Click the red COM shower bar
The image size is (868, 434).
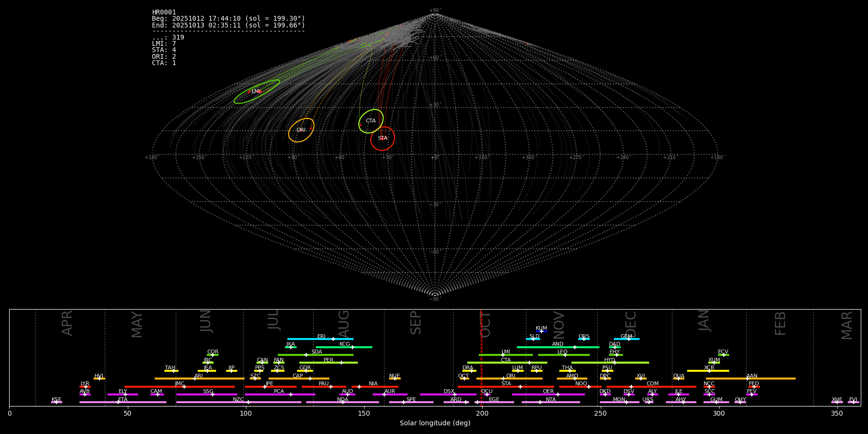tap(651, 386)
